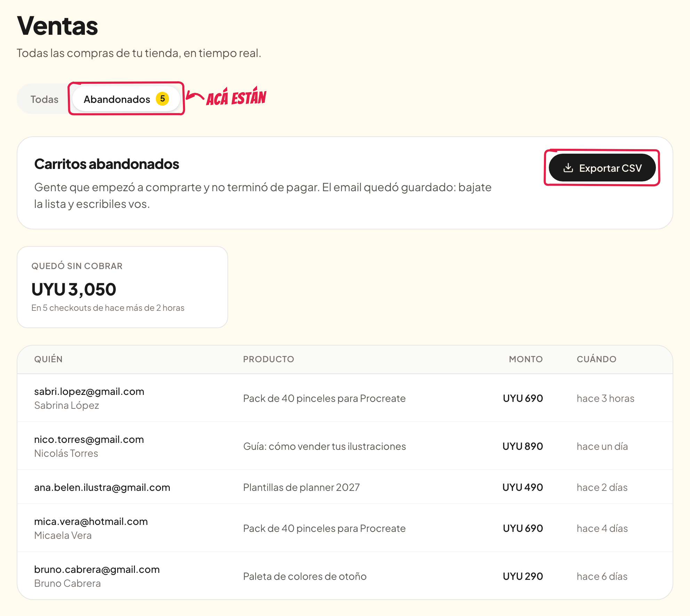This screenshot has height=616, width=690.
Task: Click the UYU 490 amount
Action: [523, 487]
